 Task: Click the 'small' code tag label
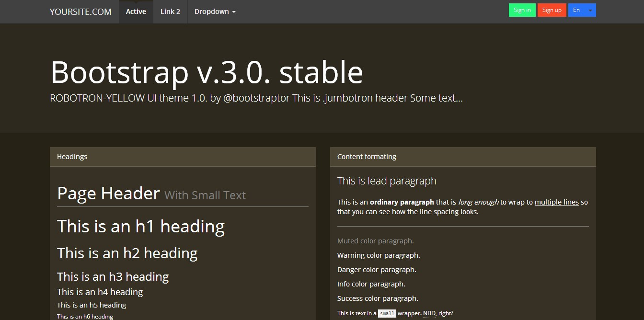387,314
